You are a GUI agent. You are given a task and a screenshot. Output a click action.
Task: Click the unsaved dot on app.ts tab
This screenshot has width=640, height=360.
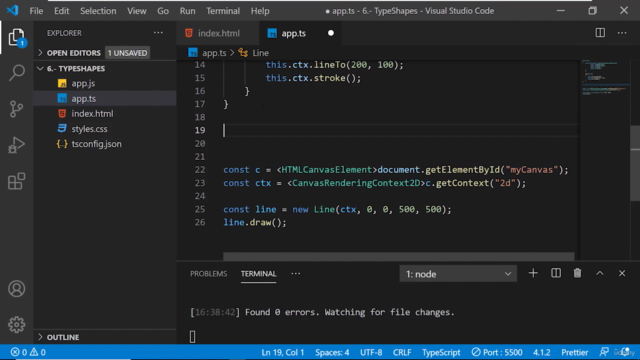331,33
